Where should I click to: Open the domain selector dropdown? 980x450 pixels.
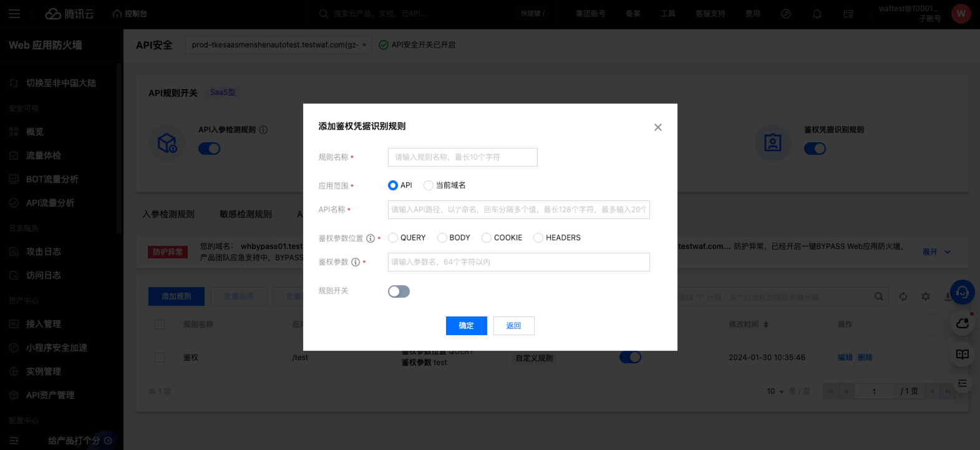[278, 45]
